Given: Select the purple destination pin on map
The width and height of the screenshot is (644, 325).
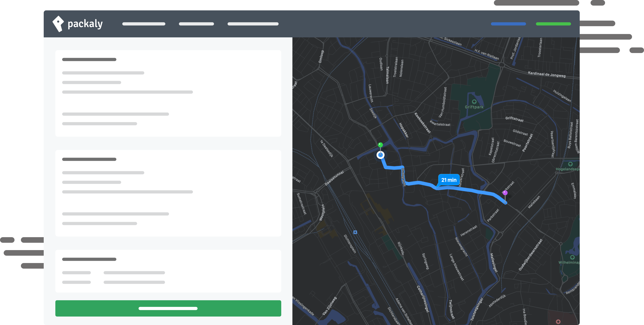Looking at the screenshot, I should pyautogui.click(x=505, y=193).
